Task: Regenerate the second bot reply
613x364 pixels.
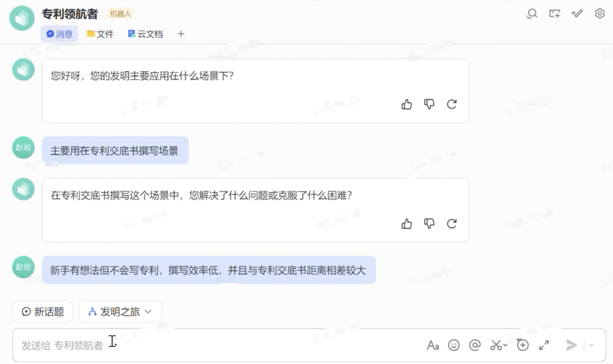Action: tap(452, 224)
